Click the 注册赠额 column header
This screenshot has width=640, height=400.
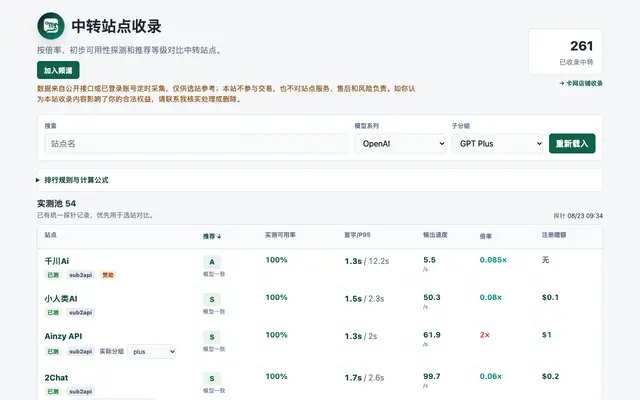tap(554, 235)
